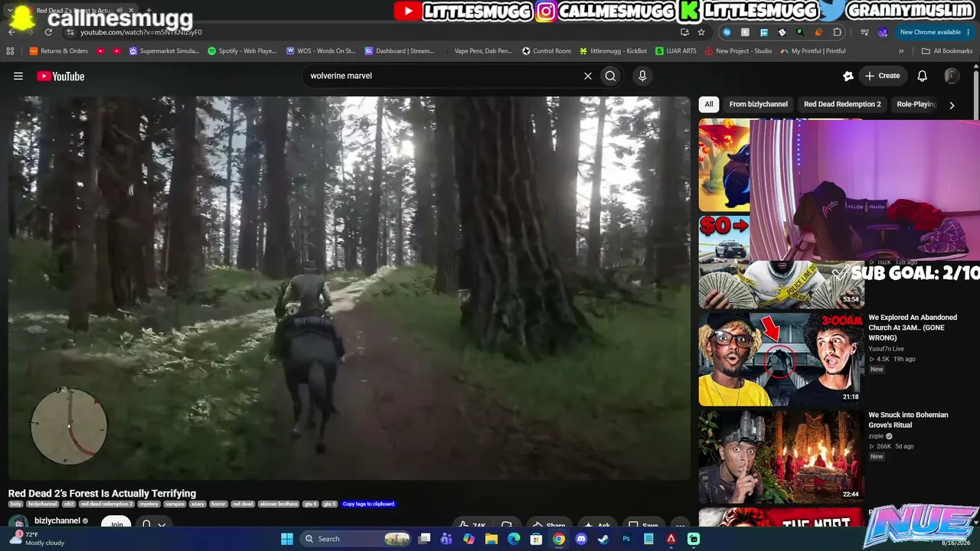
Task: Select the 'Role-Playing' filter chip
Action: [x=916, y=104]
